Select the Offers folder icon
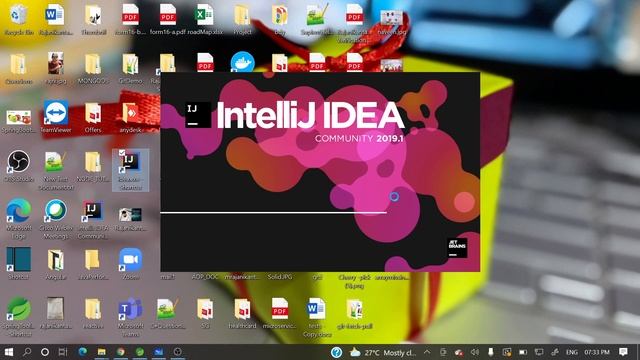640x360 pixels. pos(93,116)
